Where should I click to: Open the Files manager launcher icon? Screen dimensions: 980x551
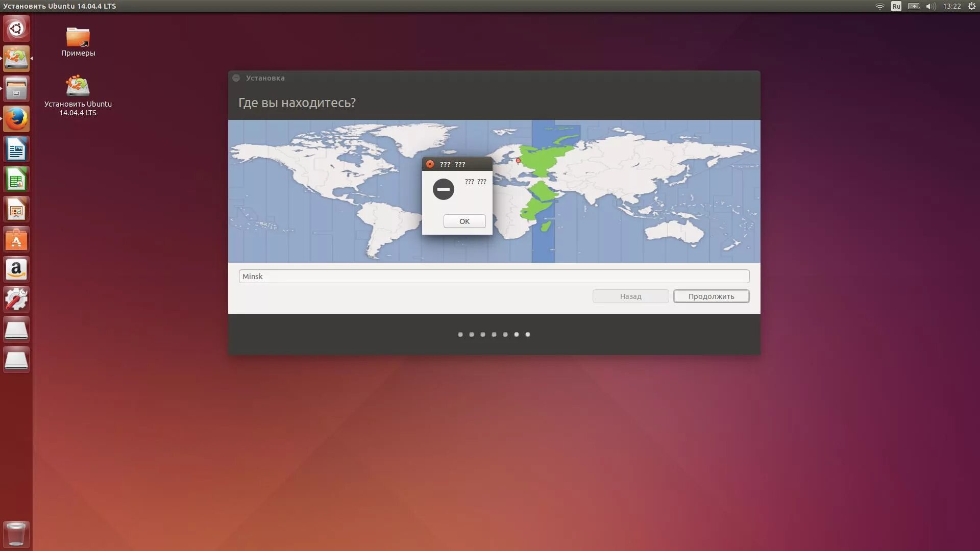[x=16, y=89]
